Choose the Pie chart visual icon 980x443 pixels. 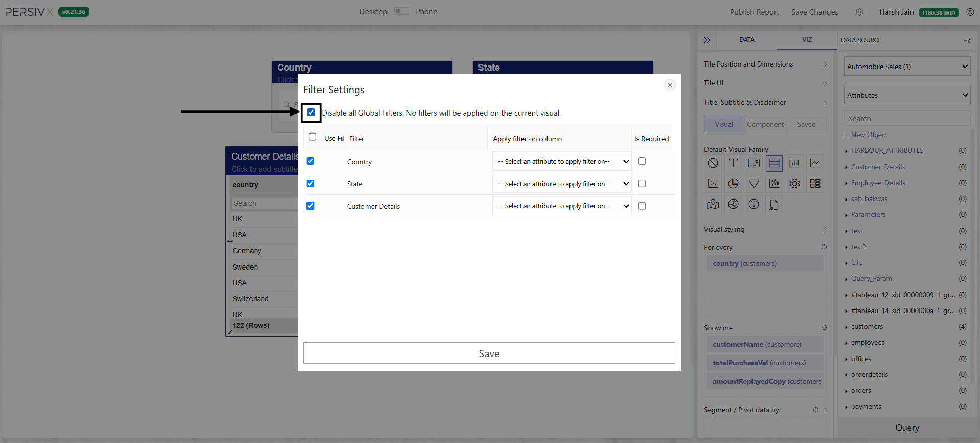coord(733,184)
